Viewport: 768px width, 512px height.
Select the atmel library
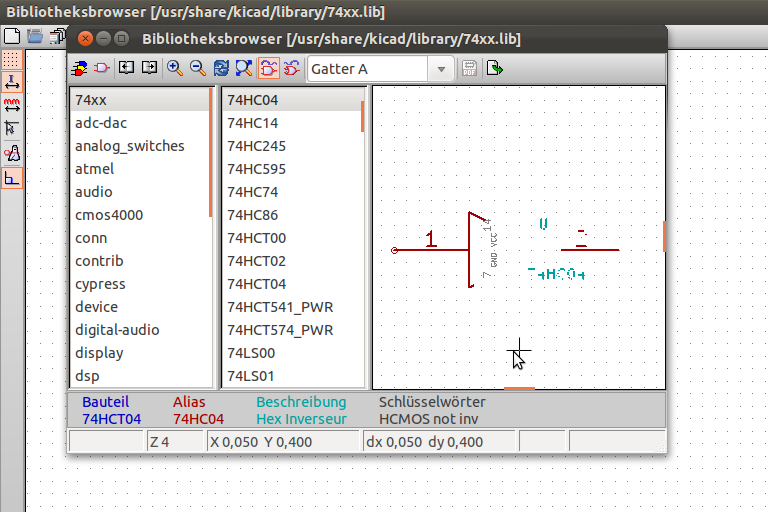coord(140,169)
